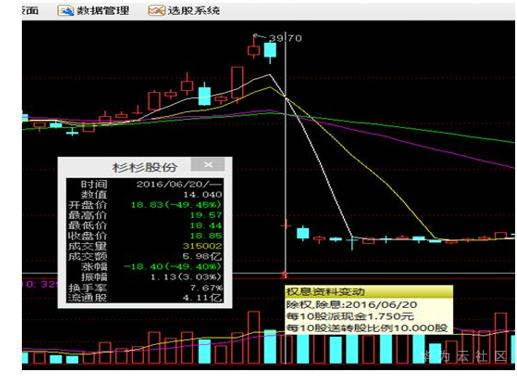
Task: Click the 除权,除息:2016/06/20 line
Action: (352, 305)
